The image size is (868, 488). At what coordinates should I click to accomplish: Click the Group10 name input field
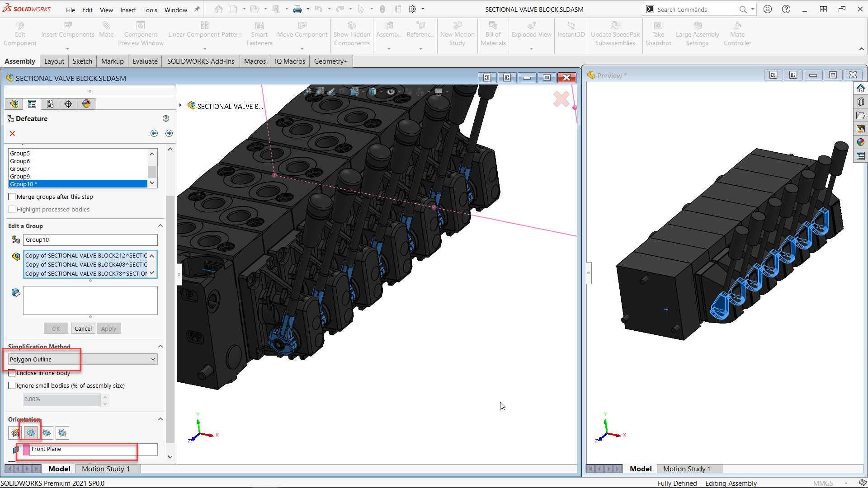pos(90,240)
